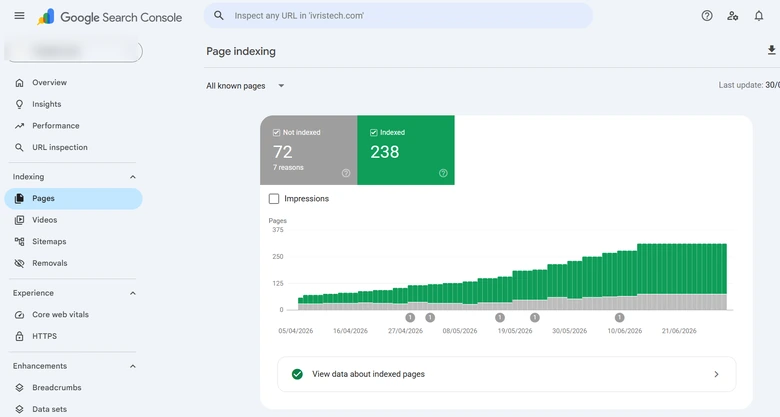Open Performance report
Image resolution: width=780 pixels, height=417 pixels.
pyautogui.click(x=74, y=126)
